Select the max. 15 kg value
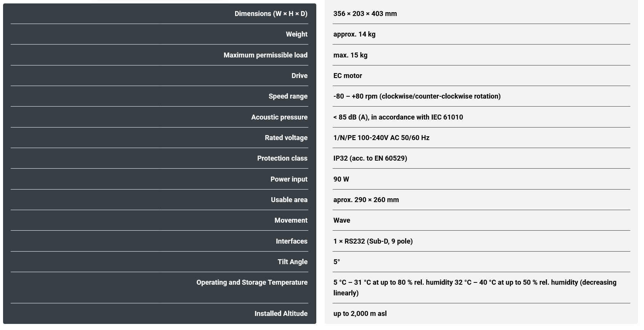 click(x=350, y=55)
